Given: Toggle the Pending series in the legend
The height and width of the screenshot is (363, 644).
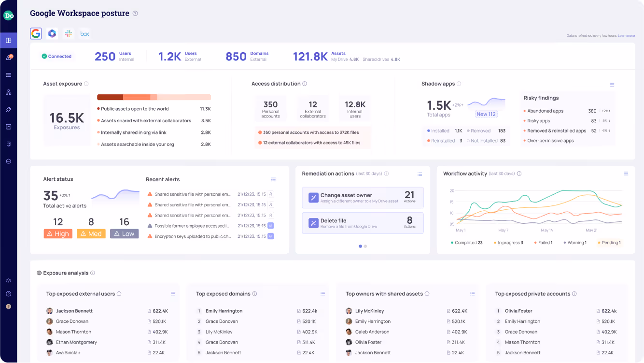Looking at the screenshot, I should [609, 243].
